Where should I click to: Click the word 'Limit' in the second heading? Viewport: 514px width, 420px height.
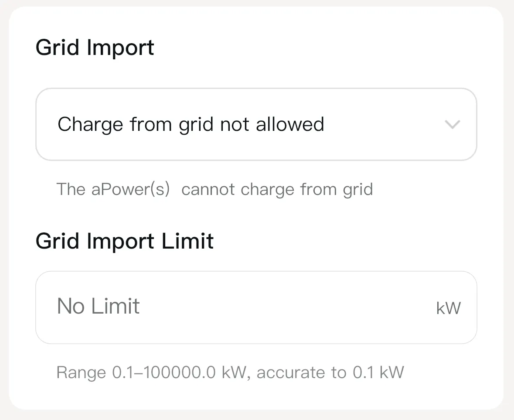tap(187, 241)
